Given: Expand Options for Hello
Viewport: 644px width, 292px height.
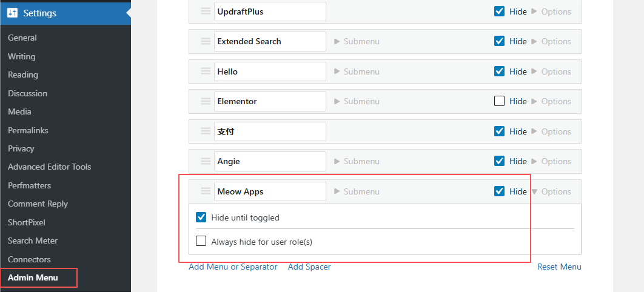Looking at the screenshot, I should click(551, 71).
